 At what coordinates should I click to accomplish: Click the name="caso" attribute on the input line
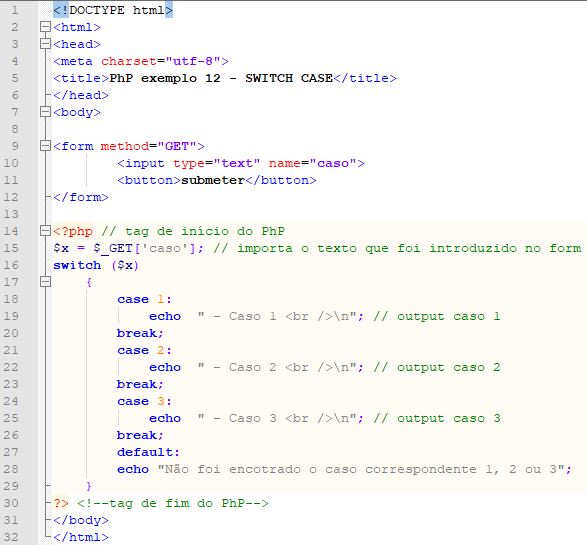312,163
